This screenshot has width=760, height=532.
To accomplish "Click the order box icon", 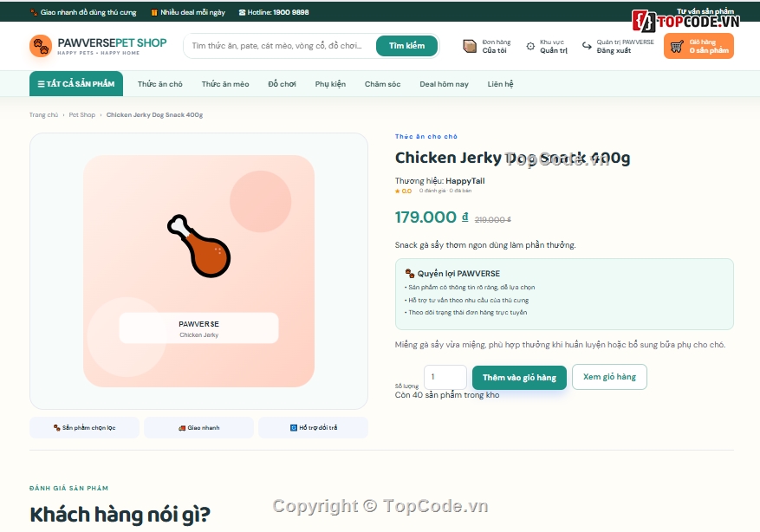I will 470,46.
